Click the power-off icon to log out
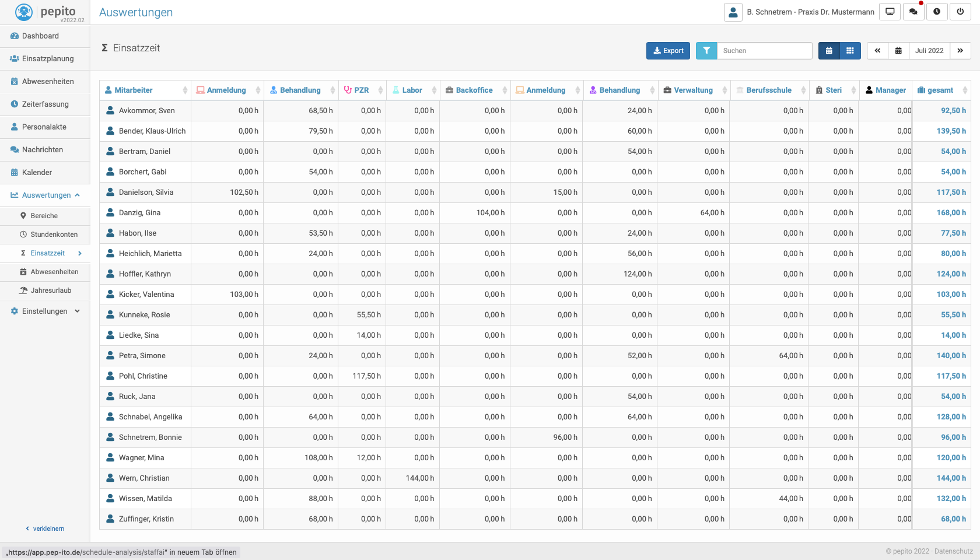This screenshot has height=560, width=980. click(960, 11)
